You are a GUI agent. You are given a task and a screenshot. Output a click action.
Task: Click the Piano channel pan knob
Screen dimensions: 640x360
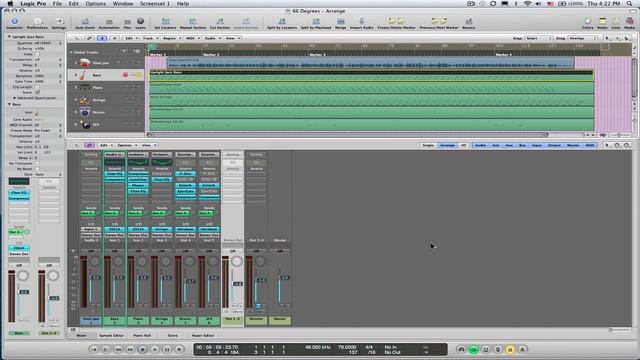(142, 261)
